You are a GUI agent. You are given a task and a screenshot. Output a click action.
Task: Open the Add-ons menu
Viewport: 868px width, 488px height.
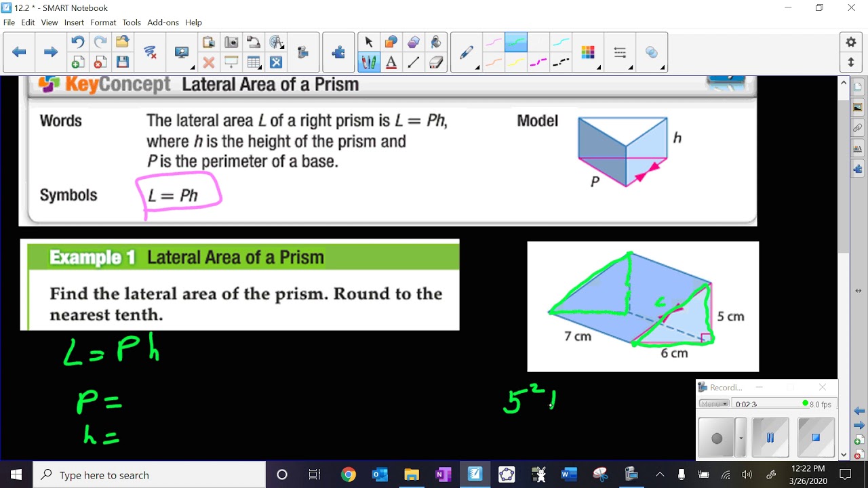(163, 22)
